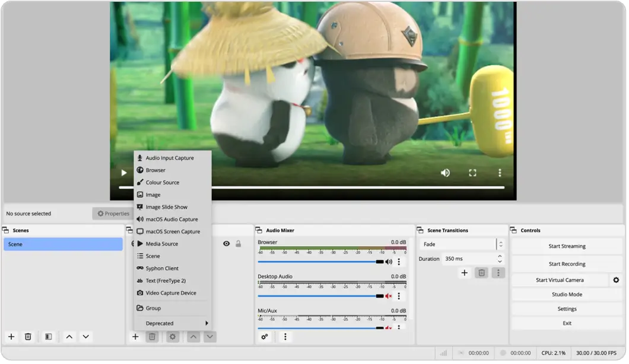Click the video player volume icon
Viewport: 629px width, 364px height.
click(446, 173)
